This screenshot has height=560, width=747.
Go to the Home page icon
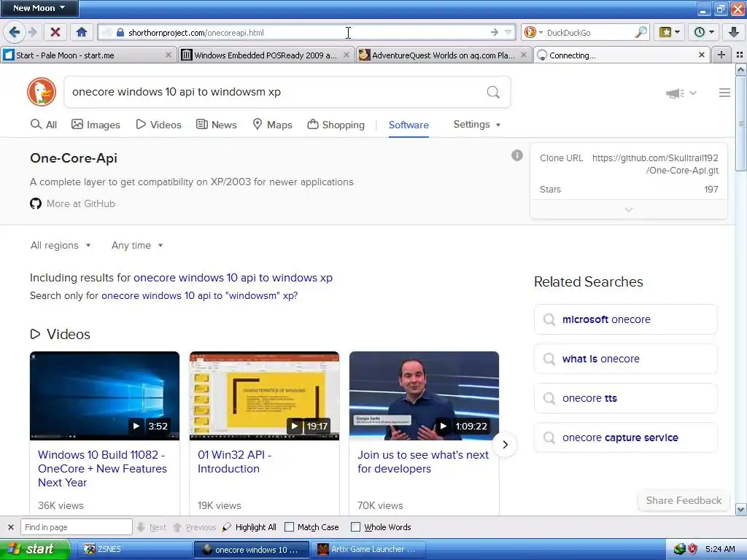[x=82, y=32]
